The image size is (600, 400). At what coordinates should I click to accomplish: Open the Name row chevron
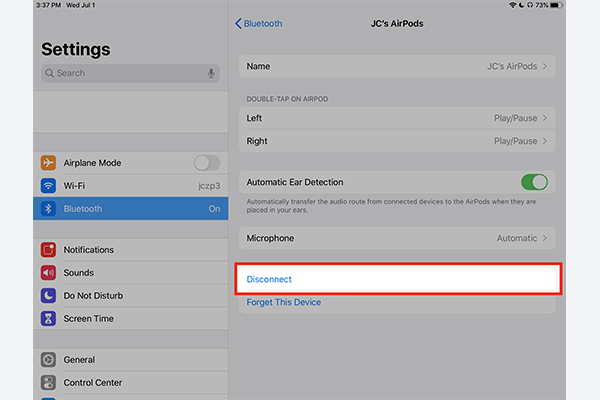(x=545, y=66)
